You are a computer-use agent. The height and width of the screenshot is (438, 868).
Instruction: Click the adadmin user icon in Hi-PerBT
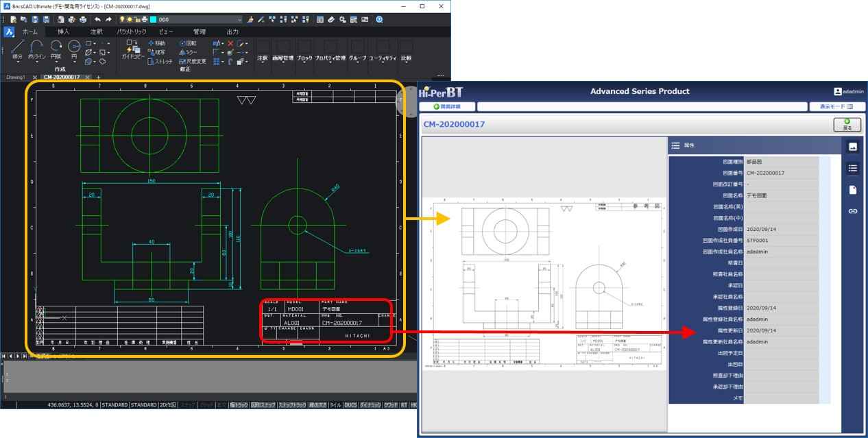(x=838, y=91)
